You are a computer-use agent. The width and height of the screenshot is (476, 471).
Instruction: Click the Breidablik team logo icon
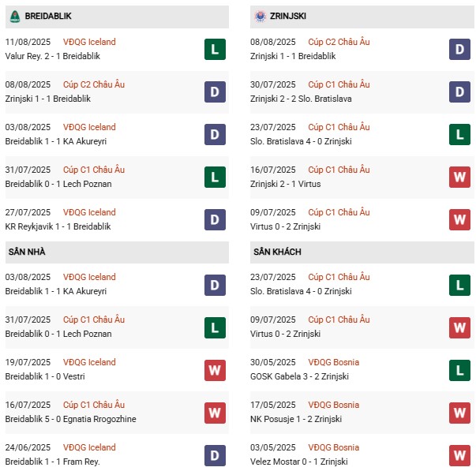[14, 16]
